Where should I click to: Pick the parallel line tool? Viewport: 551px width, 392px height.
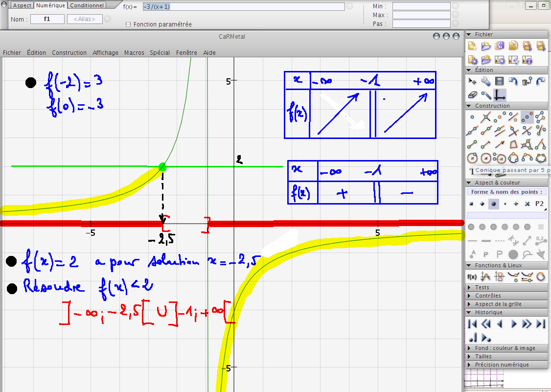[x=499, y=131]
